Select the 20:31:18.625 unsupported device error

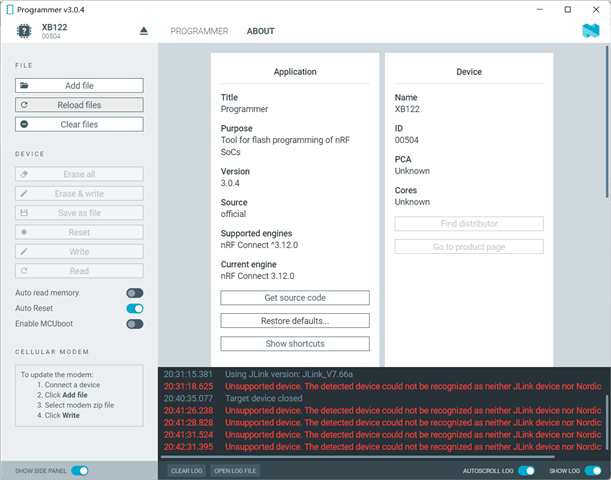click(383, 386)
